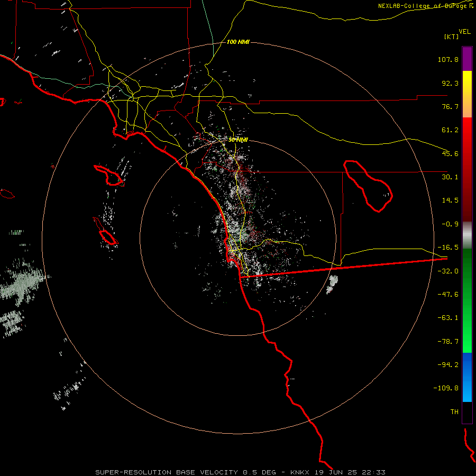Image resolution: width=476 pixels, height=476 pixels.
Task: Click the TH legend label
Action: [454, 412]
